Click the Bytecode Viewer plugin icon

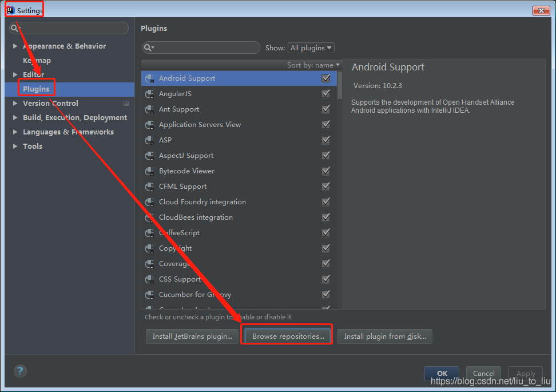click(x=150, y=171)
